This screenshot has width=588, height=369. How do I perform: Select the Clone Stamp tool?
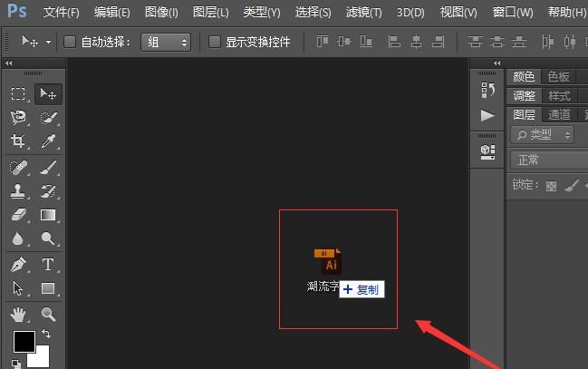pos(18,191)
